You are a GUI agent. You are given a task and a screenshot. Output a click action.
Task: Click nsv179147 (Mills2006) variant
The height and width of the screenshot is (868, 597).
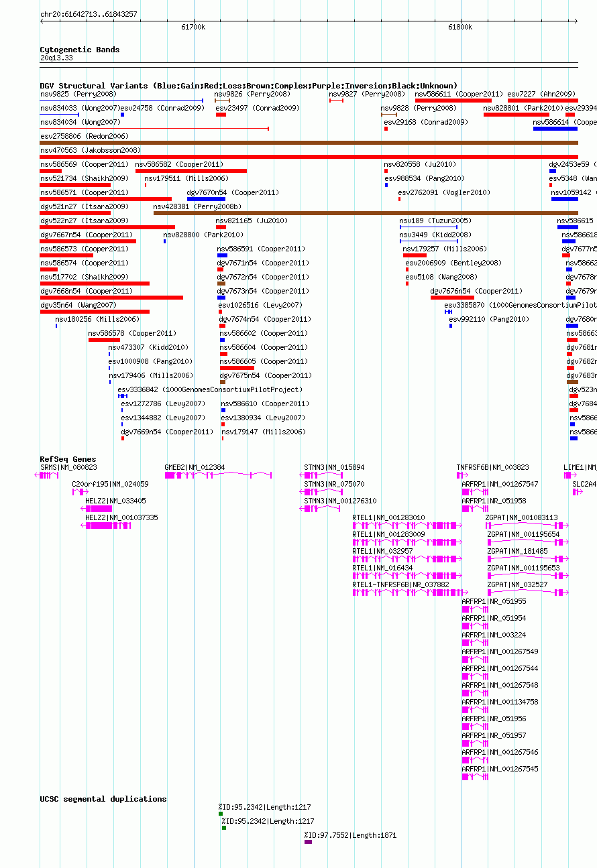tap(223, 438)
